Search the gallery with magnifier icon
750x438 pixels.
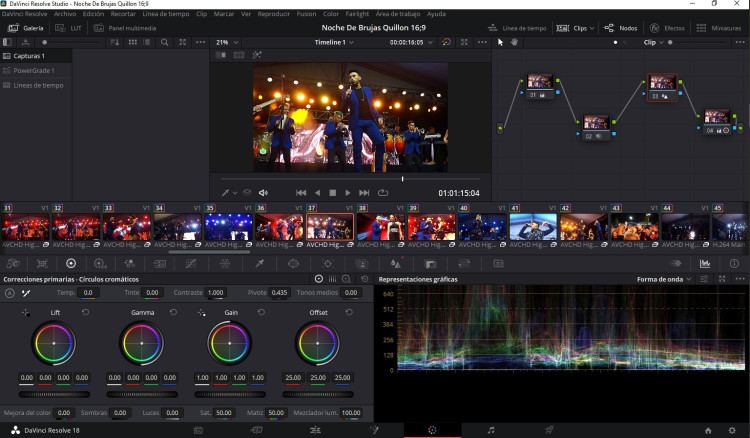(x=165, y=42)
